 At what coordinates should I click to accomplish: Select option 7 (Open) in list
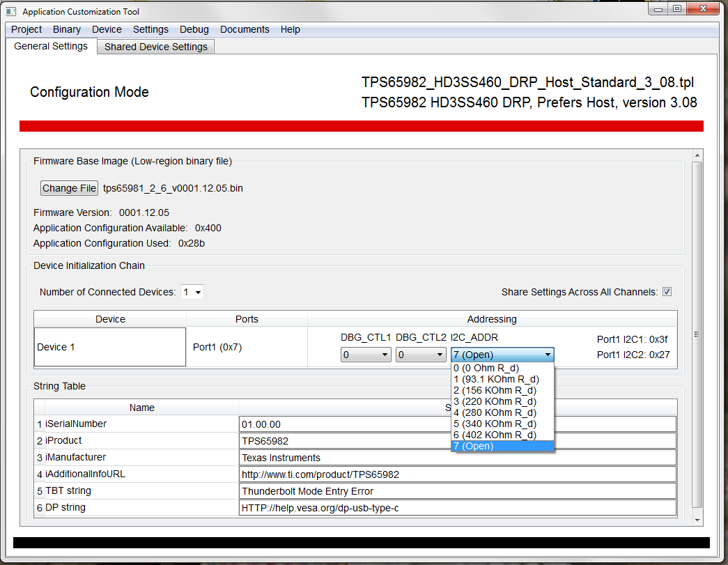(x=502, y=446)
